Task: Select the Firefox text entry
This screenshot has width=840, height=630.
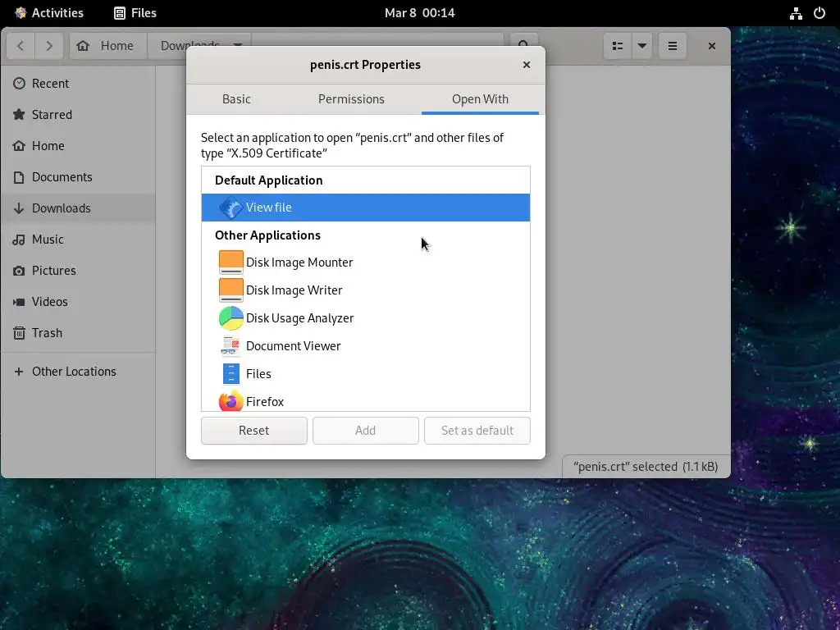Action: click(x=265, y=402)
